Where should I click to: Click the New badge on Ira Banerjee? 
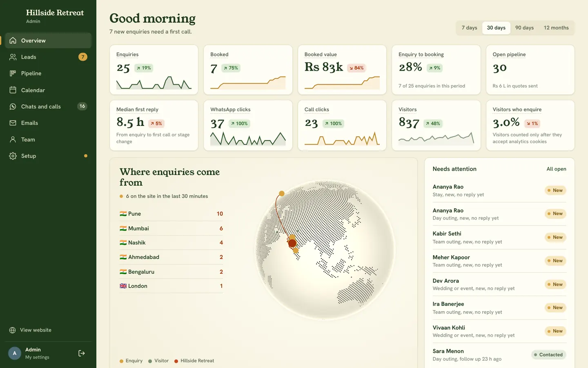coord(555,307)
